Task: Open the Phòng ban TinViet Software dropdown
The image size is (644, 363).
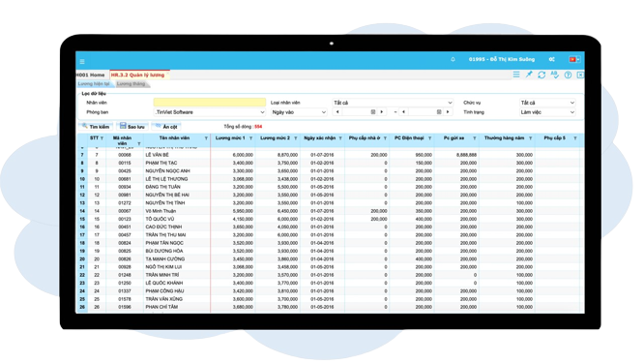Action: 210,112
